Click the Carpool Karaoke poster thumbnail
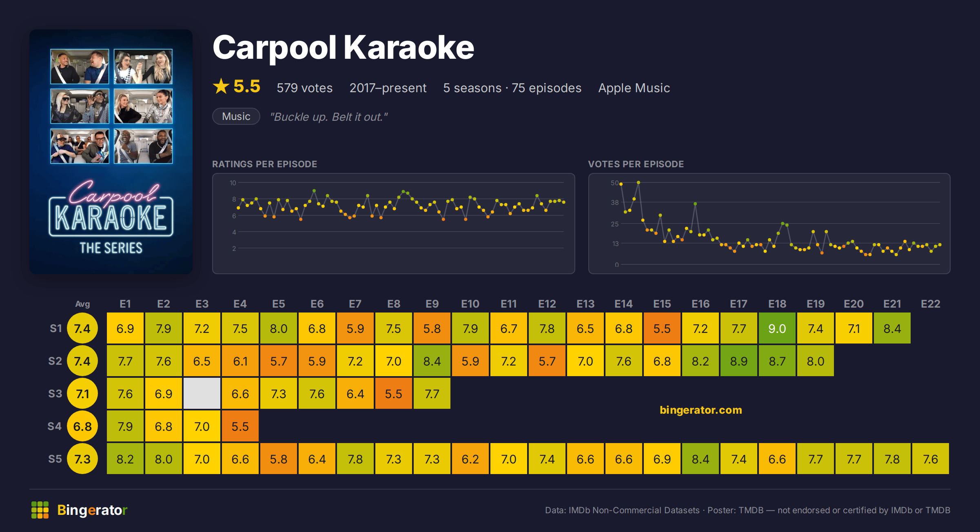The image size is (980, 532). coord(111,152)
